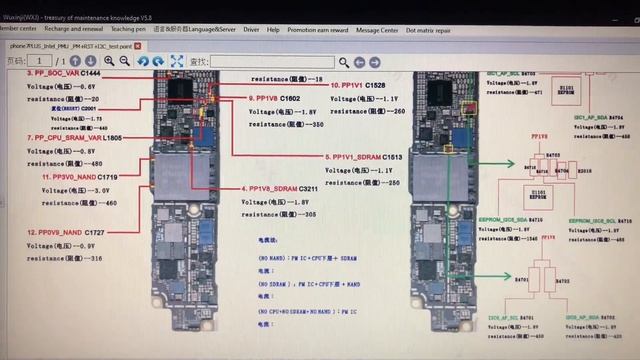
Task: Select the R4701 resistor label
Action: click(521, 280)
